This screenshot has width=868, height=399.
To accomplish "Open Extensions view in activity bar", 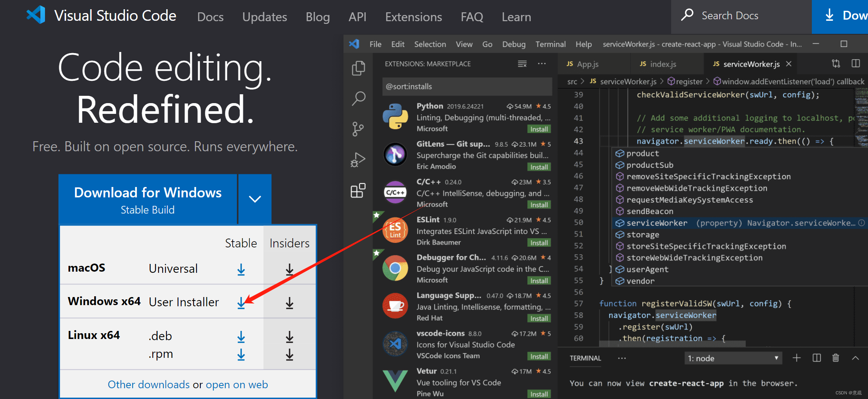I will [x=358, y=190].
